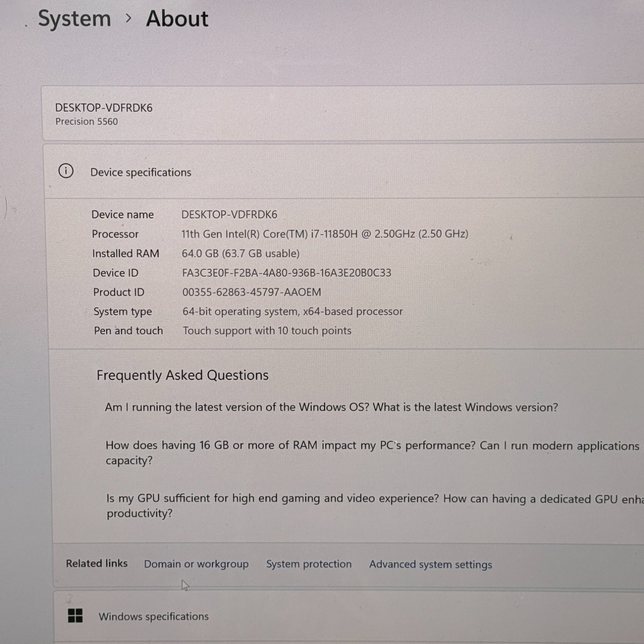Select processor value i7-11850H text
The image size is (644, 644).
tap(325, 234)
